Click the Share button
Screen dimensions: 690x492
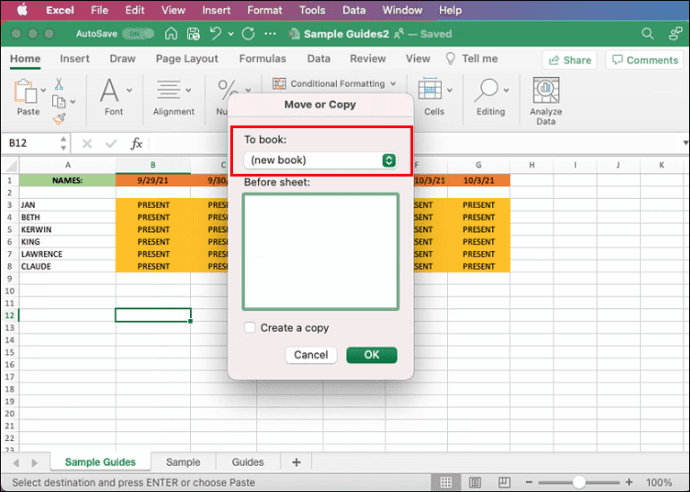point(569,60)
